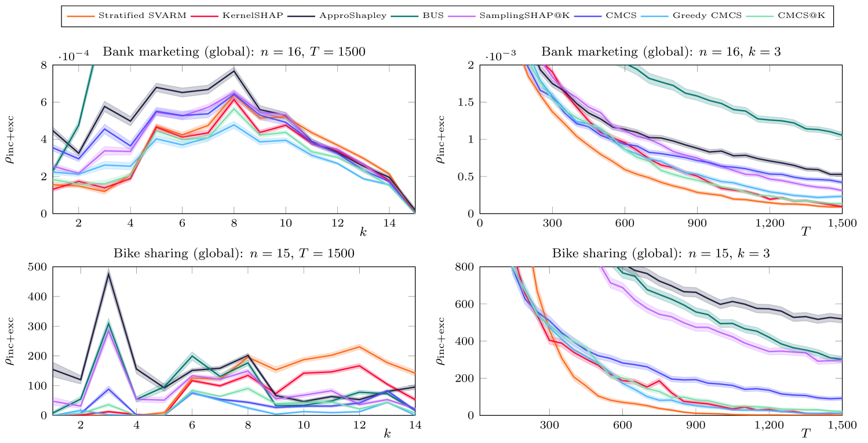Click x-axis tick 1,500 in Bank marketing k = 3 chart
The height and width of the screenshot is (443, 868).
[842, 225]
